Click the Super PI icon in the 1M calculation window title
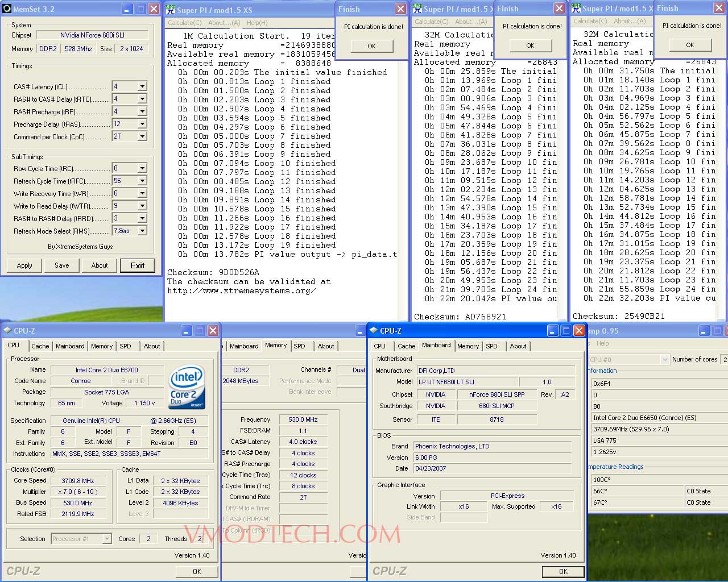Screen dimensions: 728x582 pyautogui.click(x=170, y=10)
